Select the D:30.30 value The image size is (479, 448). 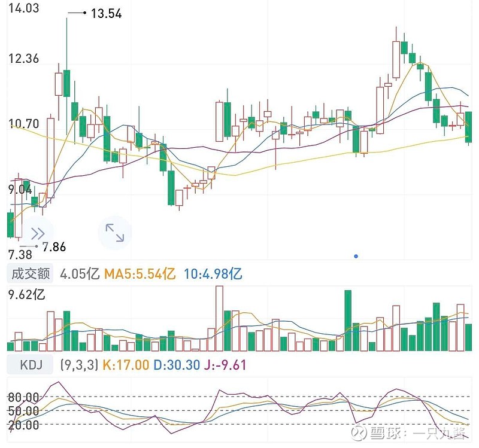point(177,365)
